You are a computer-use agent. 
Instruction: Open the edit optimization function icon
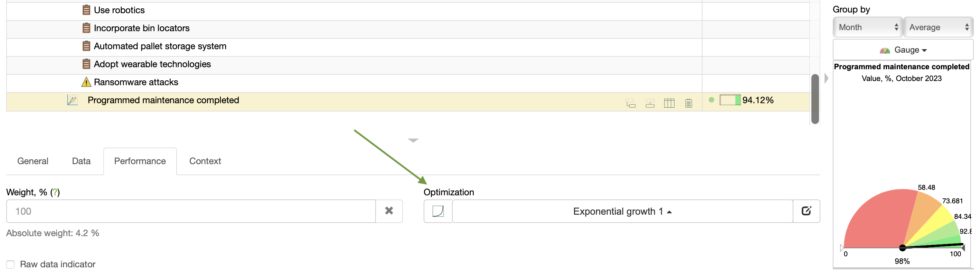point(807,211)
